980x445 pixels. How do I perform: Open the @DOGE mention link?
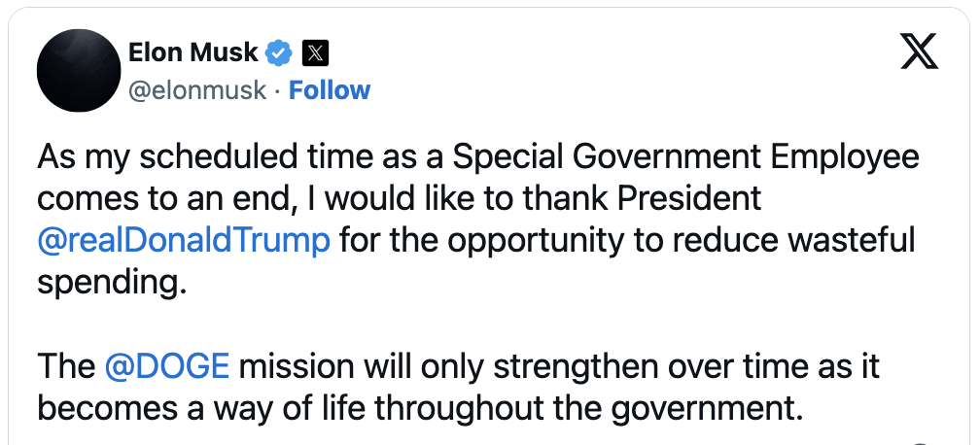167,366
